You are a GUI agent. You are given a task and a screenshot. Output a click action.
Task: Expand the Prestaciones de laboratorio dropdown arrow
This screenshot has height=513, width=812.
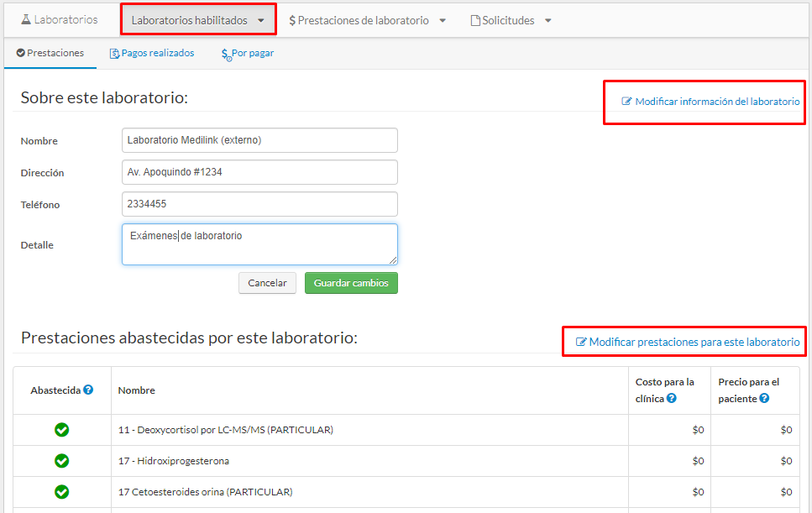443,21
